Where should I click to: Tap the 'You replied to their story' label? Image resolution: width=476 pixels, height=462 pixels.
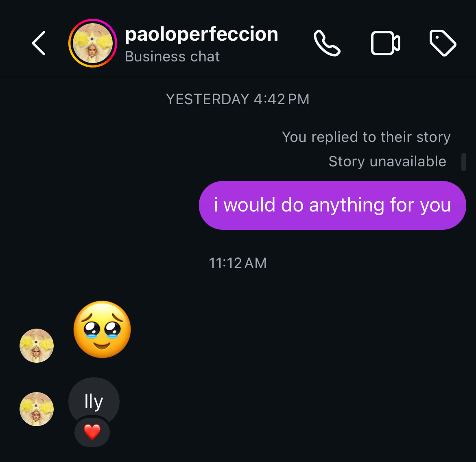[366, 137]
